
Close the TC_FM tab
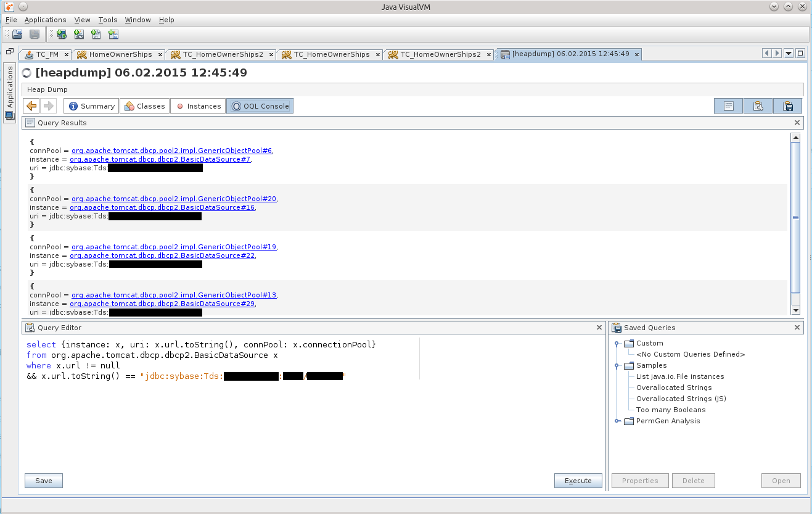(67, 54)
